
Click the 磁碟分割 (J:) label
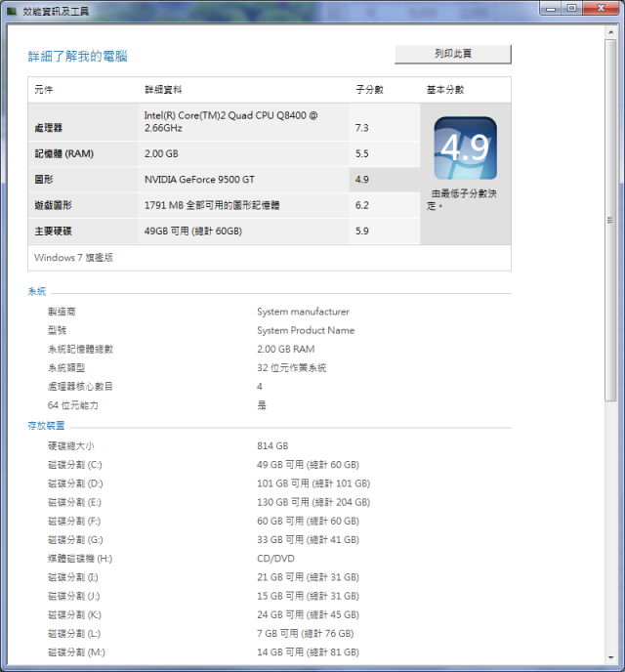73,596
